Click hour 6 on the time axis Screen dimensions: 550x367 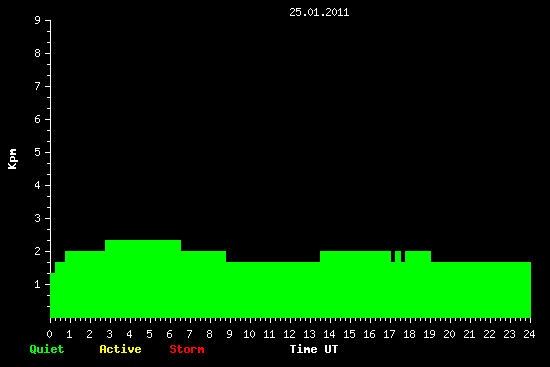pos(169,334)
